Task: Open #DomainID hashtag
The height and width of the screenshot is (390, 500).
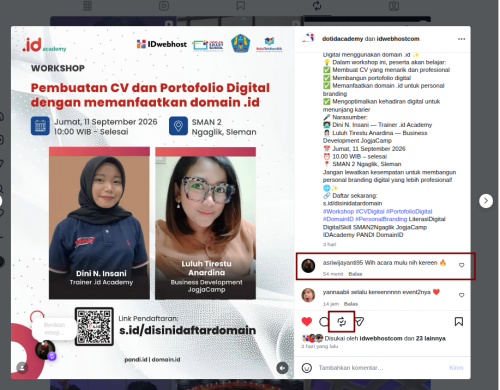Action: [x=338, y=219]
